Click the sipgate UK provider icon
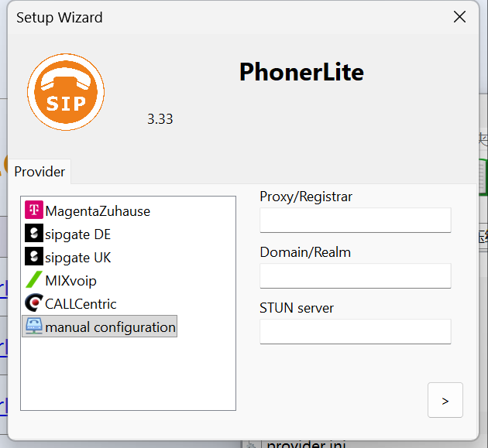The image size is (488, 448). [x=34, y=257]
